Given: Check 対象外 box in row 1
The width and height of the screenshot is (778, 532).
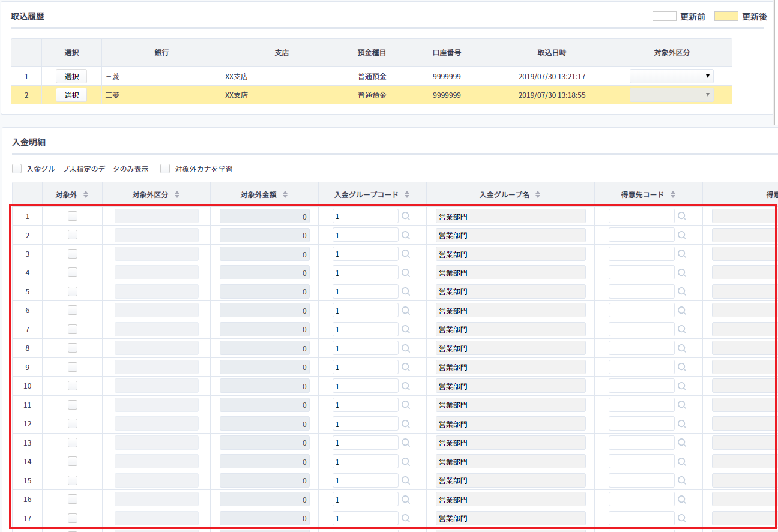Looking at the screenshot, I should pyautogui.click(x=73, y=216).
